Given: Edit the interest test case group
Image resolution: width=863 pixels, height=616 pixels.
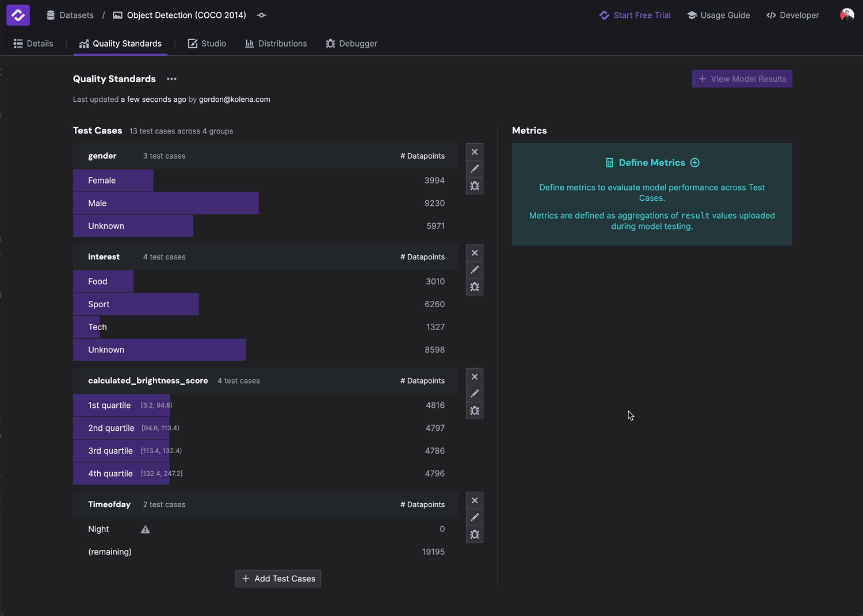Looking at the screenshot, I should [475, 270].
